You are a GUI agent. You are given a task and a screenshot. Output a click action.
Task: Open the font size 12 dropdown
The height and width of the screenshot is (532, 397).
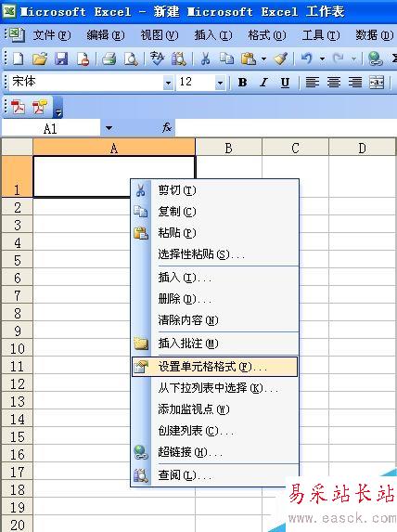point(220,83)
